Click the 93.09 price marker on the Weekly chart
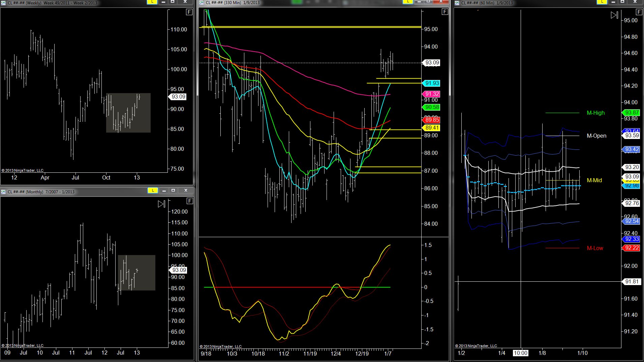 178,97
